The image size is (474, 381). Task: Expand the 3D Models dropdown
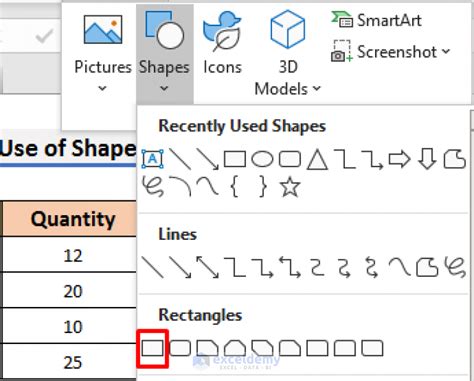click(x=288, y=53)
